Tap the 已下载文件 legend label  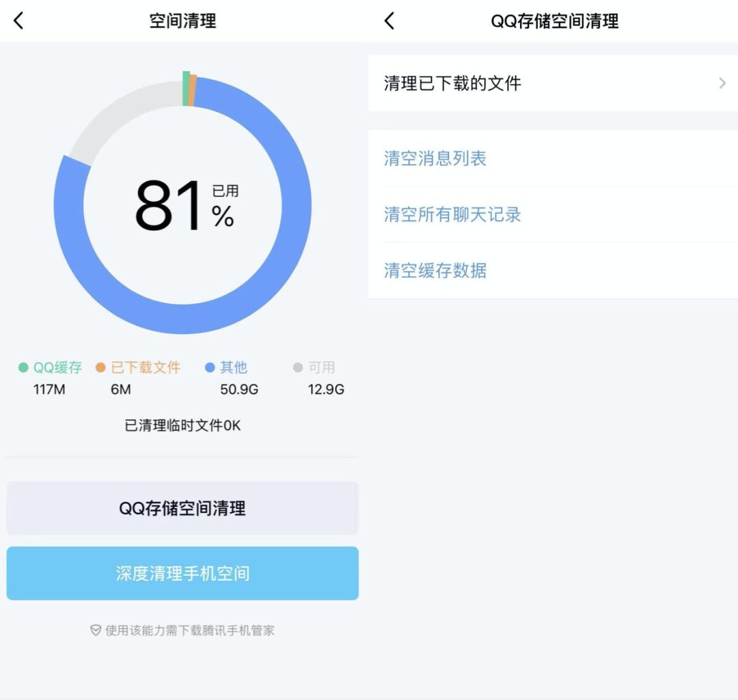(x=146, y=367)
